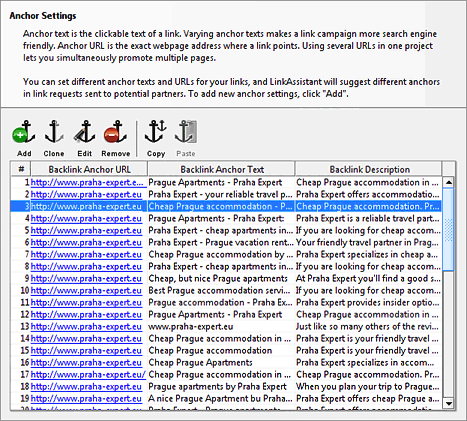Select 'Praha Expert offers accommodatio...' description in row 2

(x=368, y=194)
